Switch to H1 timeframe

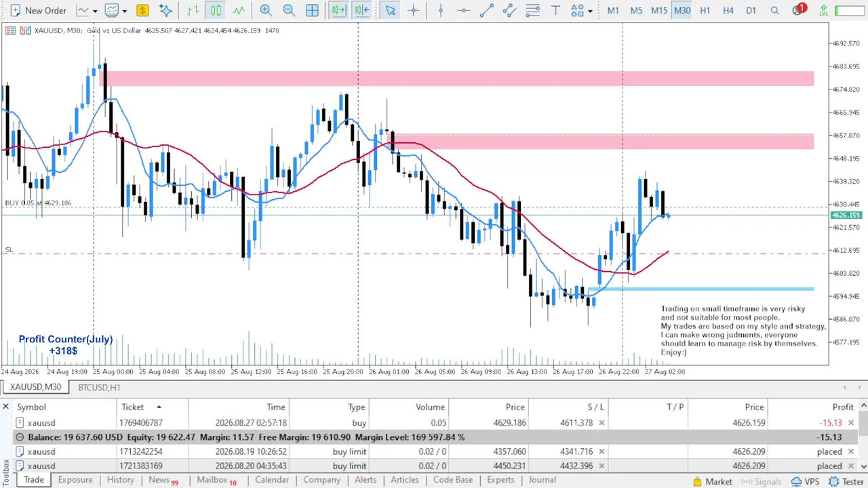[x=705, y=10]
